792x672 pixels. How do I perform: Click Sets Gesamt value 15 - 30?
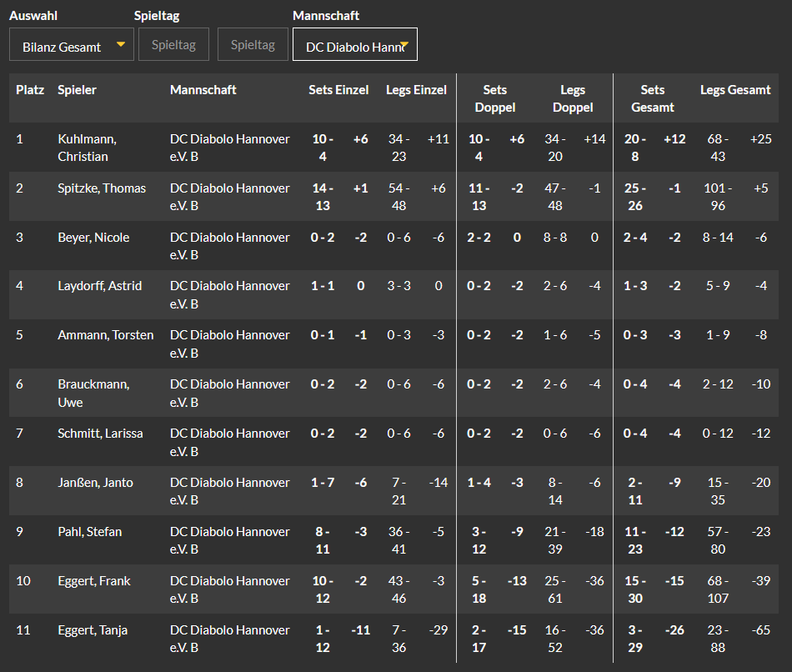click(635, 589)
